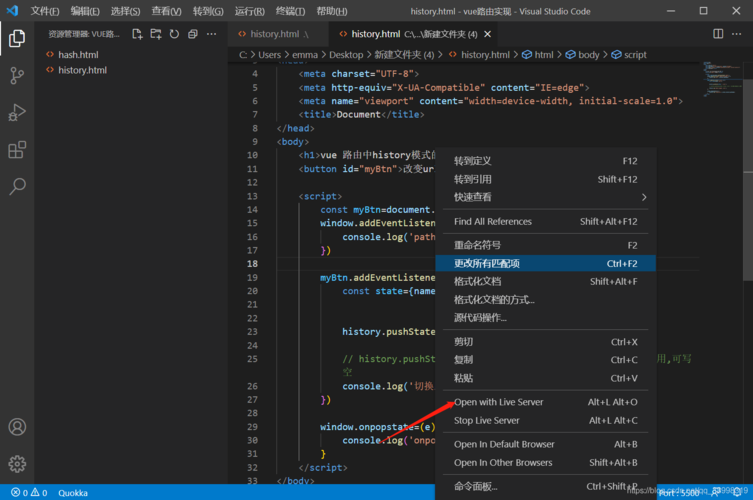Close the active history.html tab
753x500 pixels.
487,34
